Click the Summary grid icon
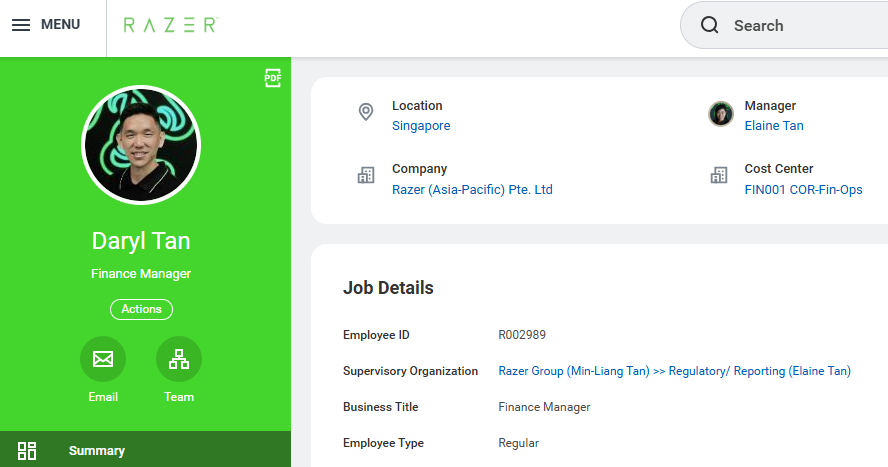 click(27, 451)
